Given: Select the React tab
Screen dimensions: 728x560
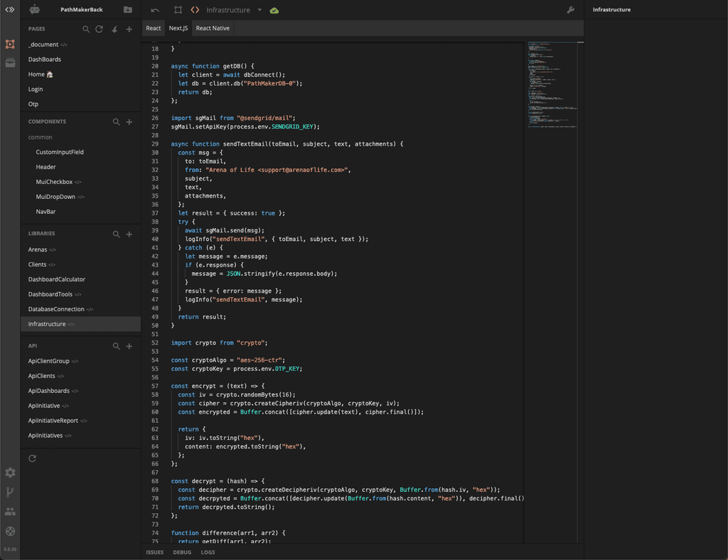Looking at the screenshot, I should click(x=154, y=28).
